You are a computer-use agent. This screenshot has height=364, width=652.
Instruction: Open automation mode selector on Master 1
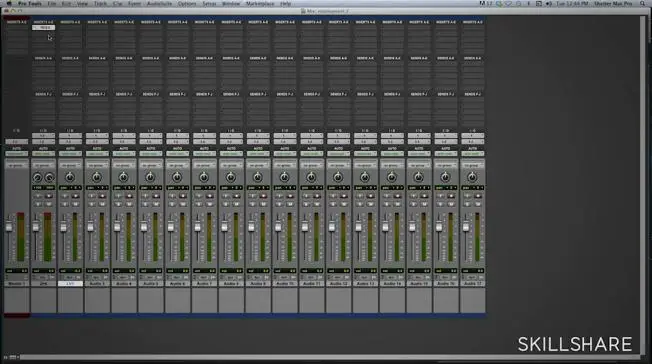click(x=16, y=154)
